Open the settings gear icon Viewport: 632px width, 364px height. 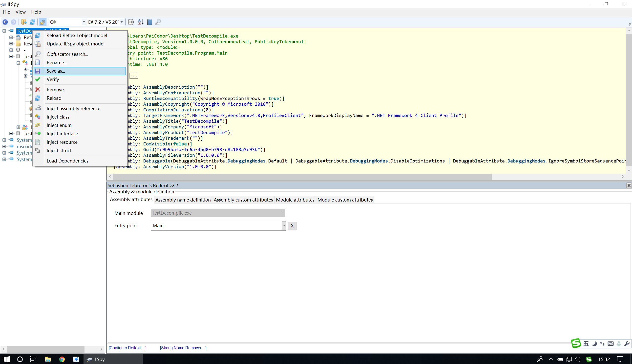[x=130, y=22]
